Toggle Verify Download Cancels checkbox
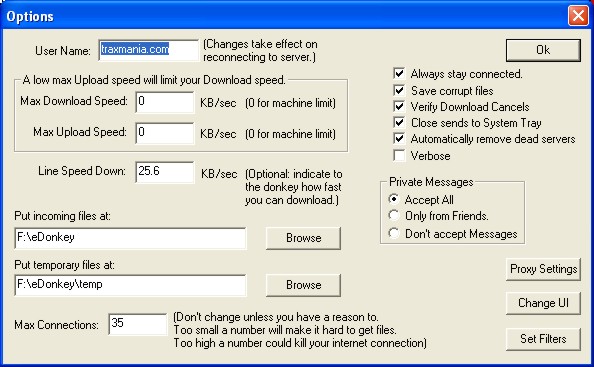The height and width of the screenshot is (367, 594). coord(399,106)
